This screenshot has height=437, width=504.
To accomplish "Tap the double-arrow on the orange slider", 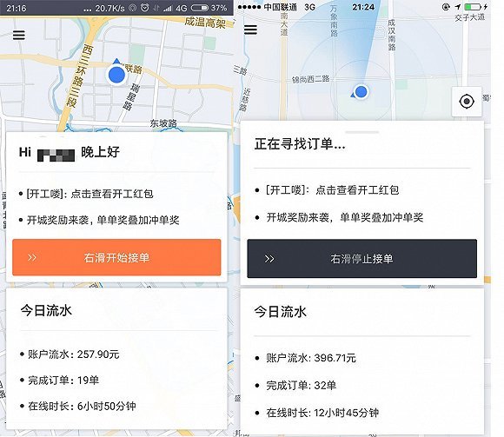I will [x=32, y=257].
